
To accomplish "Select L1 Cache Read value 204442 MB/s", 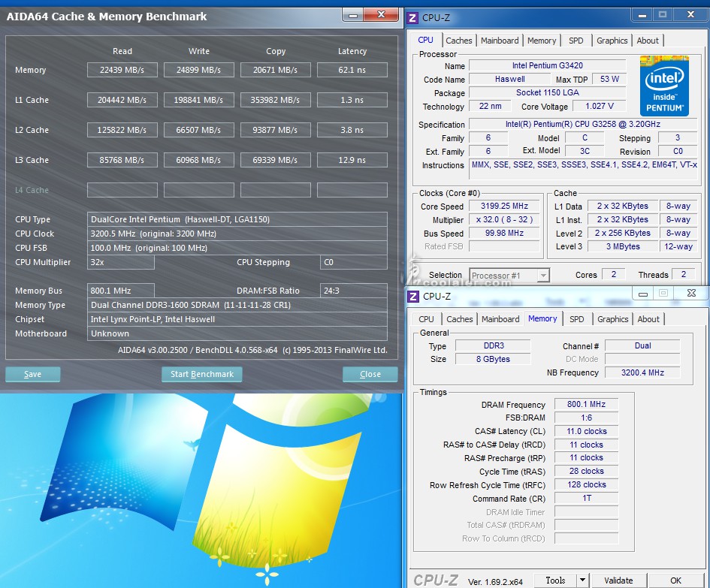I will pyautogui.click(x=122, y=100).
